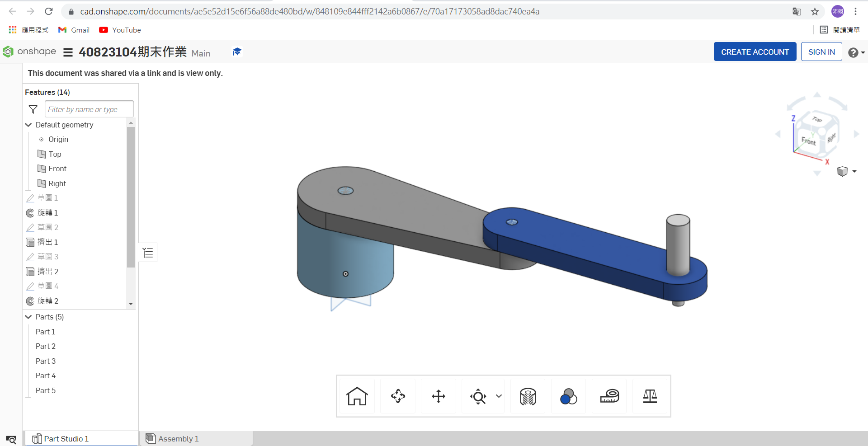The height and width of the screenshot is (446, 868).
Task: Select sketch 草圖 2 feature
Action: click(x=47, y=227)
